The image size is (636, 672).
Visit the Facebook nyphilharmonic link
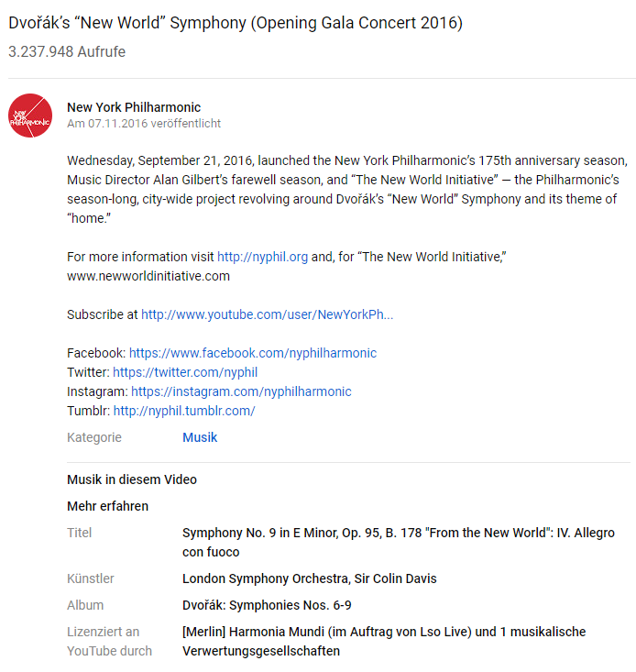pyautogui.click(x=253, y=353)
